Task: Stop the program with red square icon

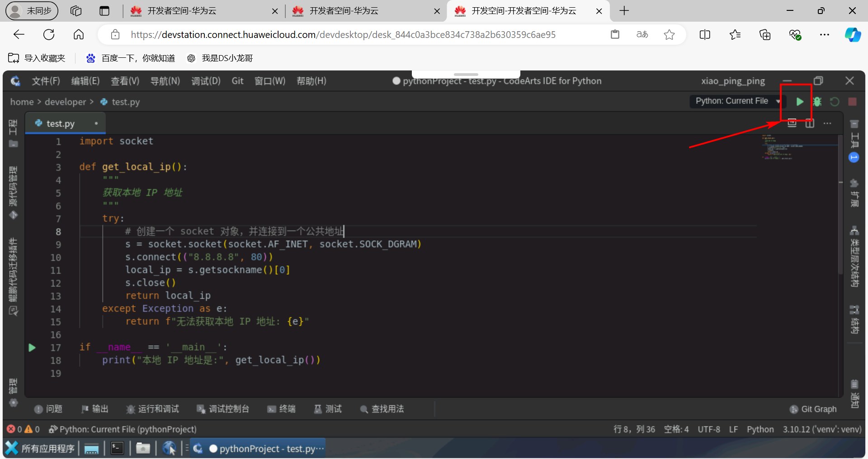Action: pyautogui.click(x=852, y=102)
